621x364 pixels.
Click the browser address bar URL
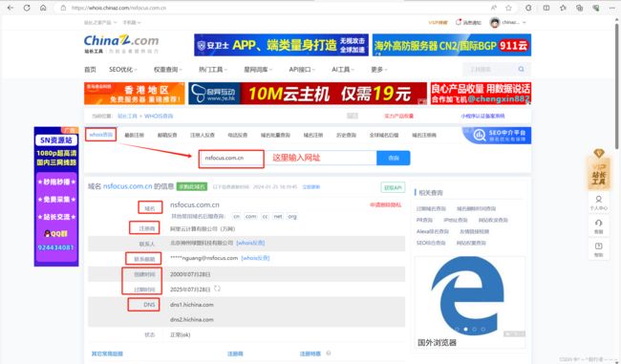(118, 8)
